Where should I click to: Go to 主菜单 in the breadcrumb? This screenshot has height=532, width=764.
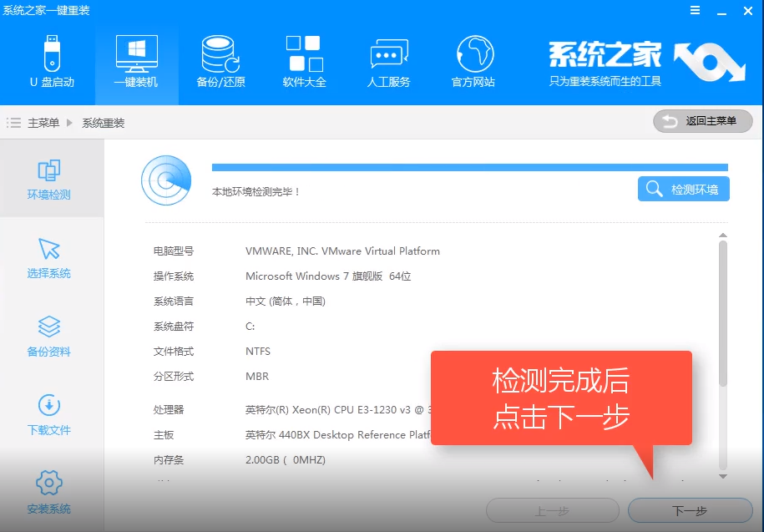pyautogui.click(x=43, y=121)
